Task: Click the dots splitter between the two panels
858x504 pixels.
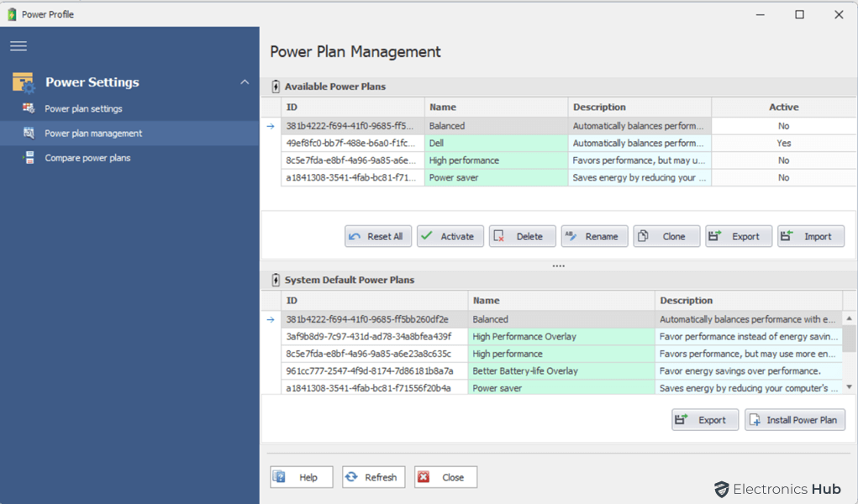Action: [558, 265]
